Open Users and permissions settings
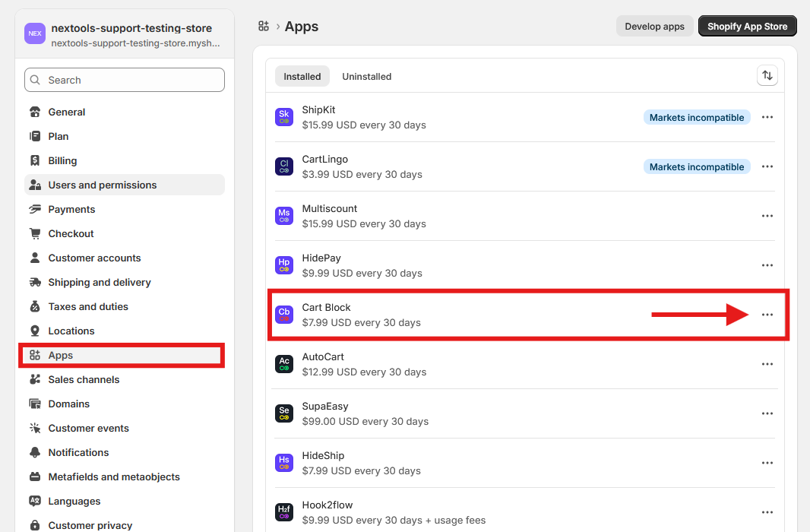 [102, 185]
